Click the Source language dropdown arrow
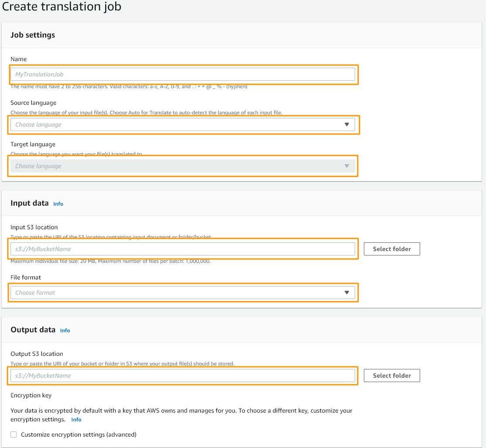This screenshot has height=448, width=486. pos(347,124)
